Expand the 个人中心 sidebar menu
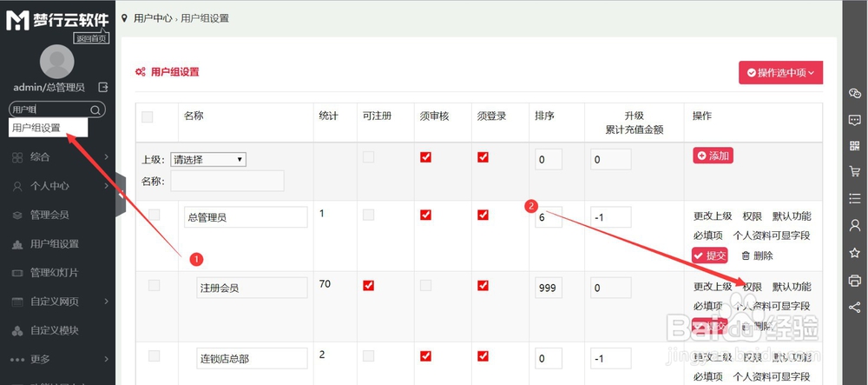Viewport: 868px width, 385px height. click(57, 186)
